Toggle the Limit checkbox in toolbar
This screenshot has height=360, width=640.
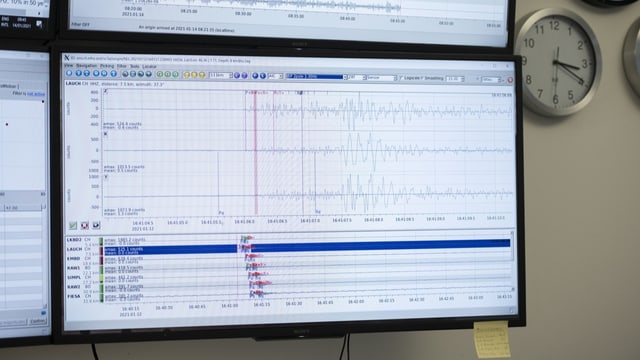click(401, 78)
